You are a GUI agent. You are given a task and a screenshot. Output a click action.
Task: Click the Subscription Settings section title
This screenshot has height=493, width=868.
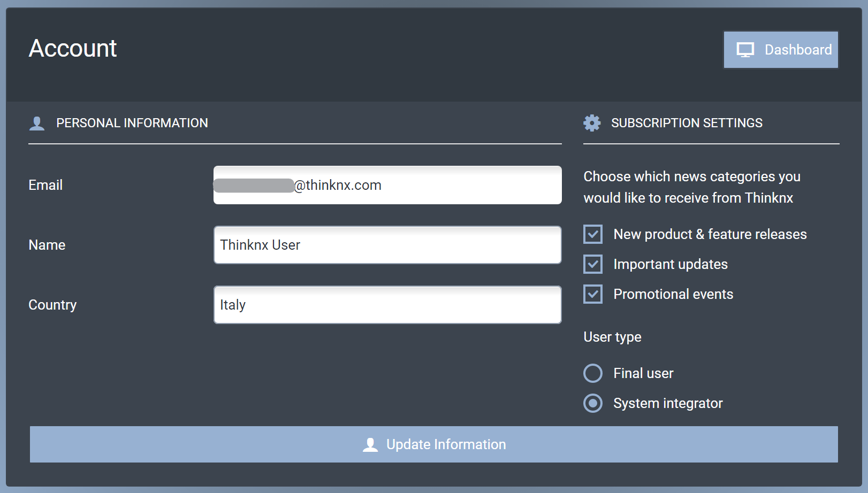click(x=687, y=123)
